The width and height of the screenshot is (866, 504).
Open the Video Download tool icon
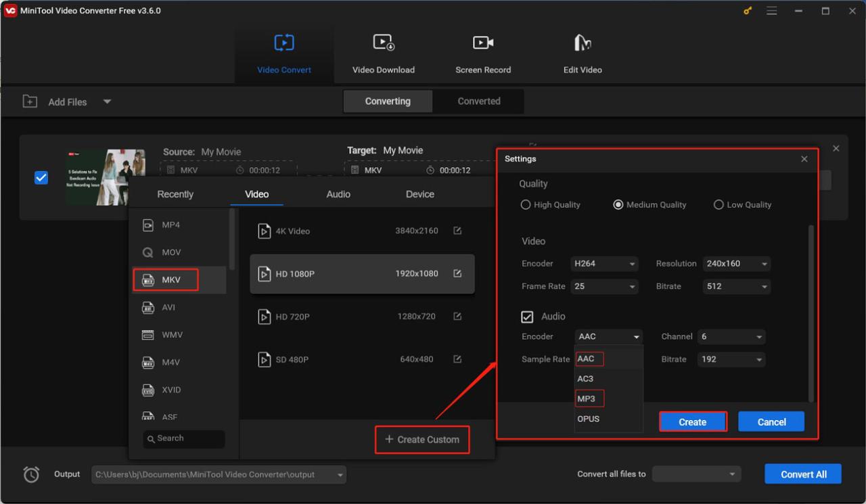pos(384,43)
